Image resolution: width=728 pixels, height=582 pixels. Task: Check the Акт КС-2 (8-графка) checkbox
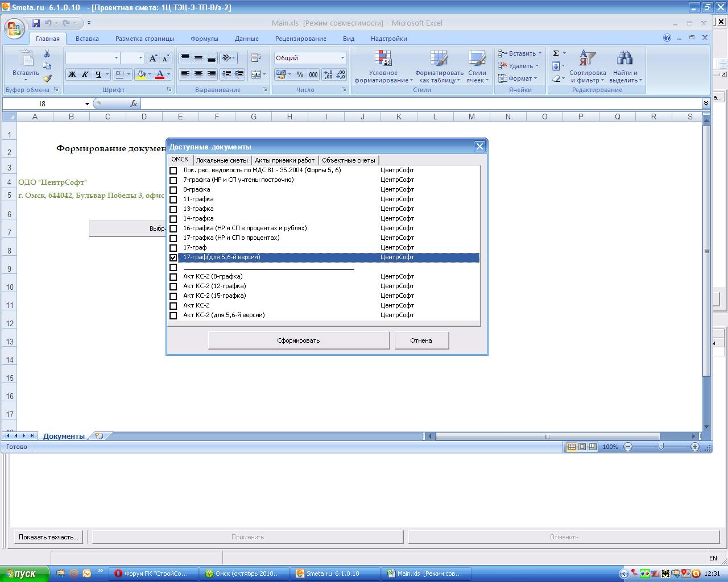point(173,277)
